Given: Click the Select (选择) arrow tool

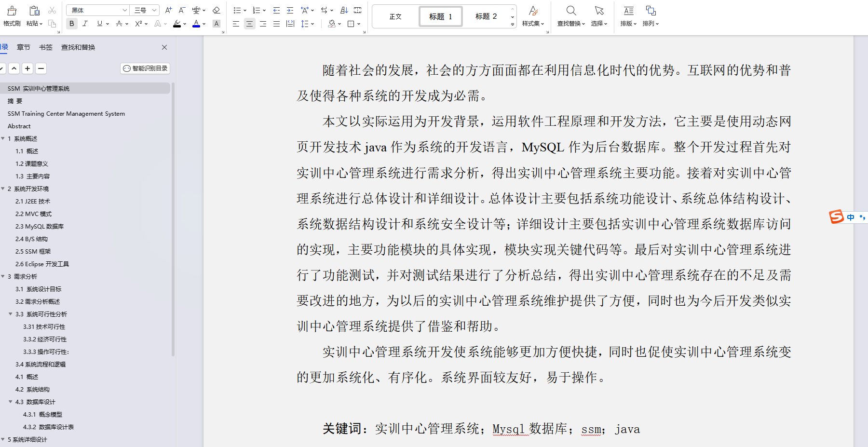Looking at the screenshot, I should click(599, 15).
